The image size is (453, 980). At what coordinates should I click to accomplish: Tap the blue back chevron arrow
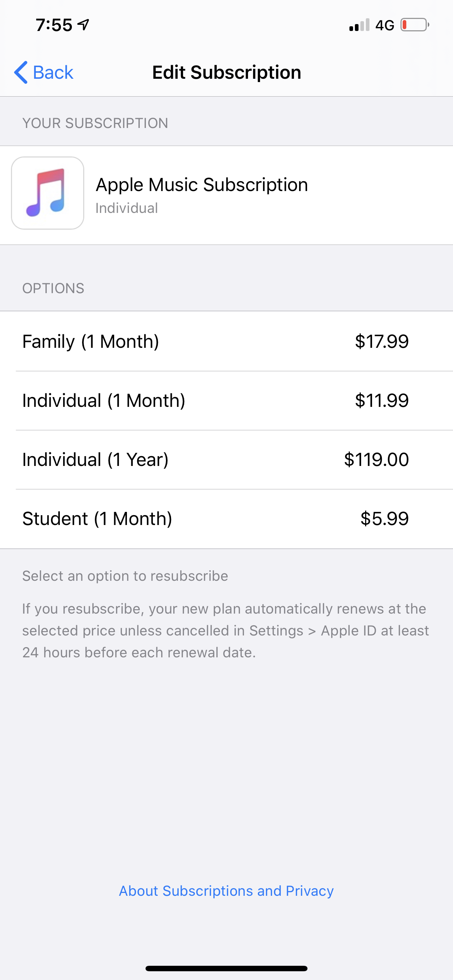[21, 72]
